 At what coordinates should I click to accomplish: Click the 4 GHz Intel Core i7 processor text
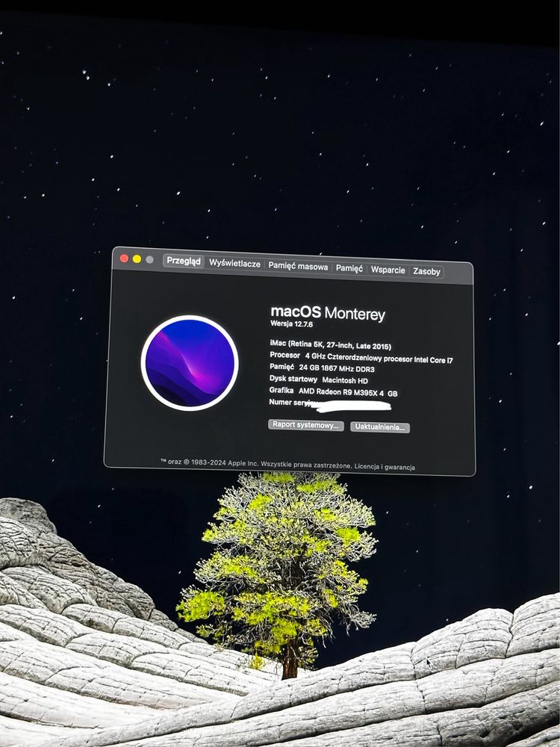pyautogui.click(x=379, y=359)
